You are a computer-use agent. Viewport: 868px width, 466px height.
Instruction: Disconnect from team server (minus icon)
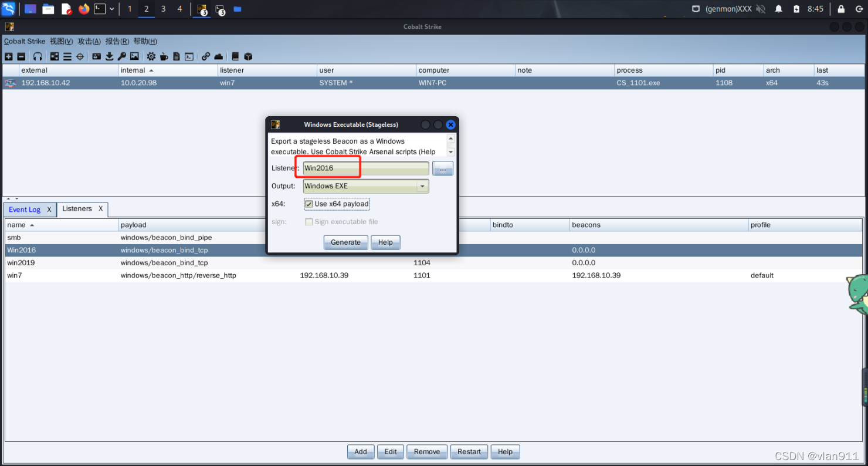pos(21,56)
